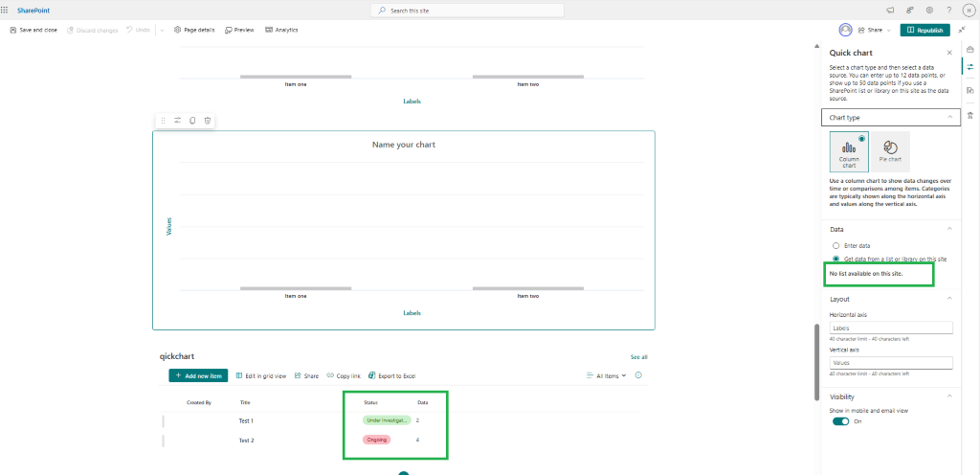Select the Column chart type

click(x=849, y=151)
